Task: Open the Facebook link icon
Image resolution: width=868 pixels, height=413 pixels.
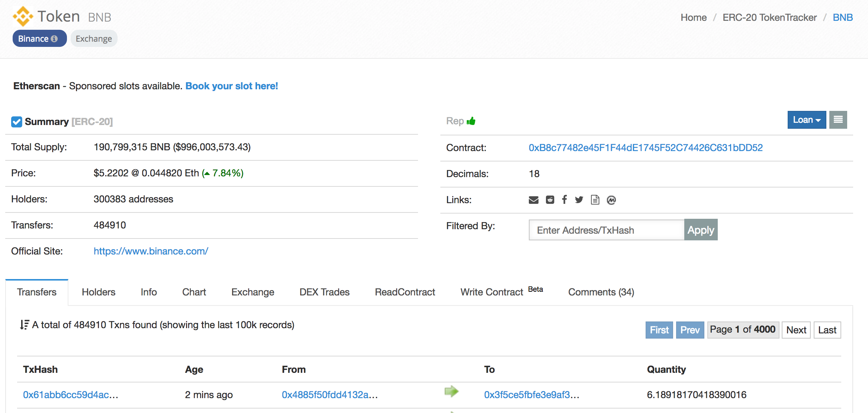Action: [565, 200]
